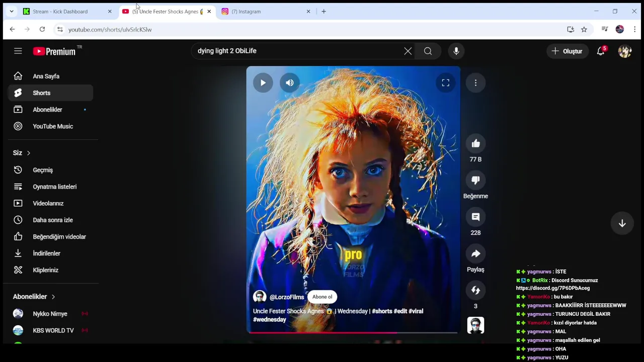This screenshot has width=644, height=362.
Task: Open the 228 comments panel
Action: point(475,217)
